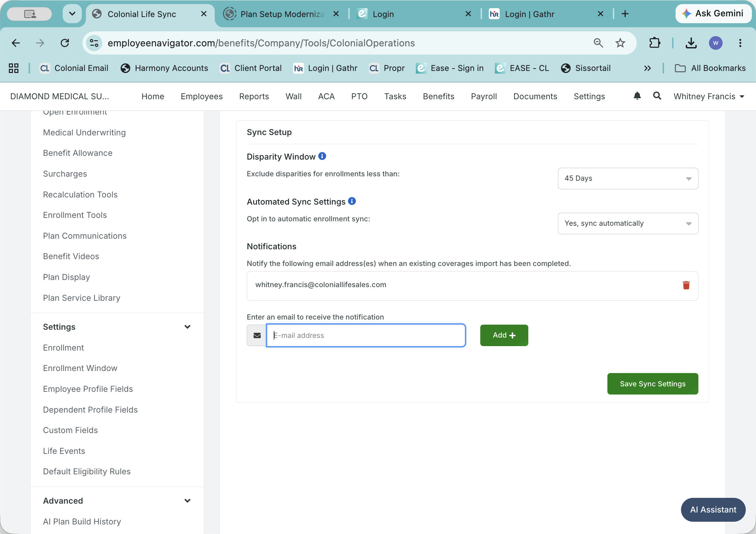
Task: Open the Documents menu item
Action: point(535,97)
